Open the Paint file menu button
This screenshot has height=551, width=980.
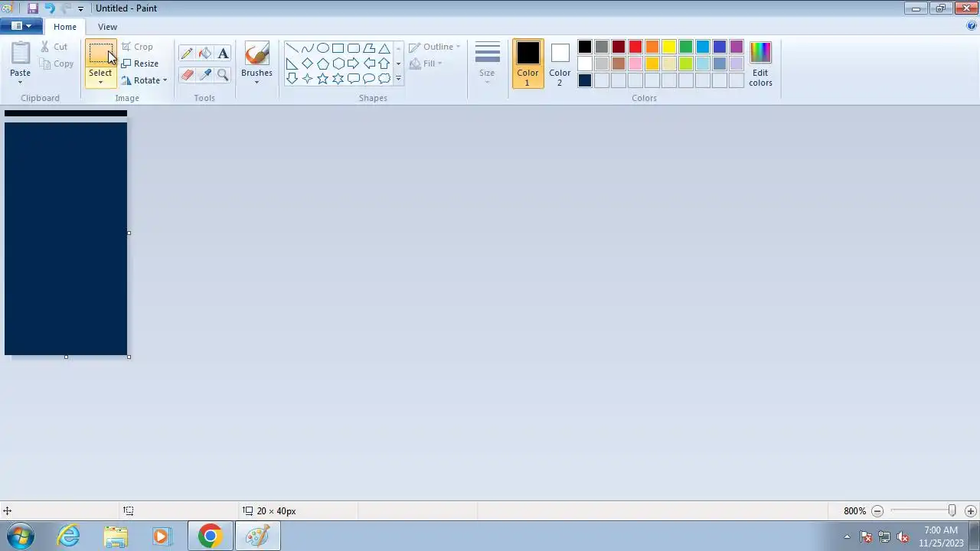(x=21, y=26)
